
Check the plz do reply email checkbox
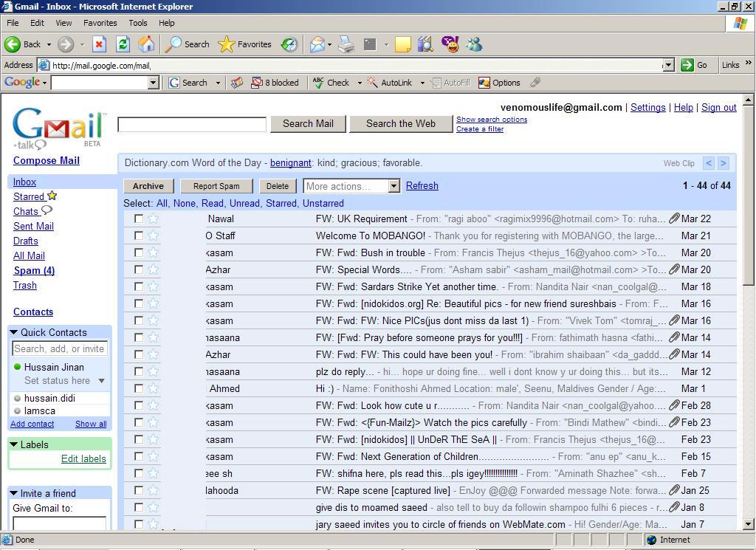click(139, 371)
